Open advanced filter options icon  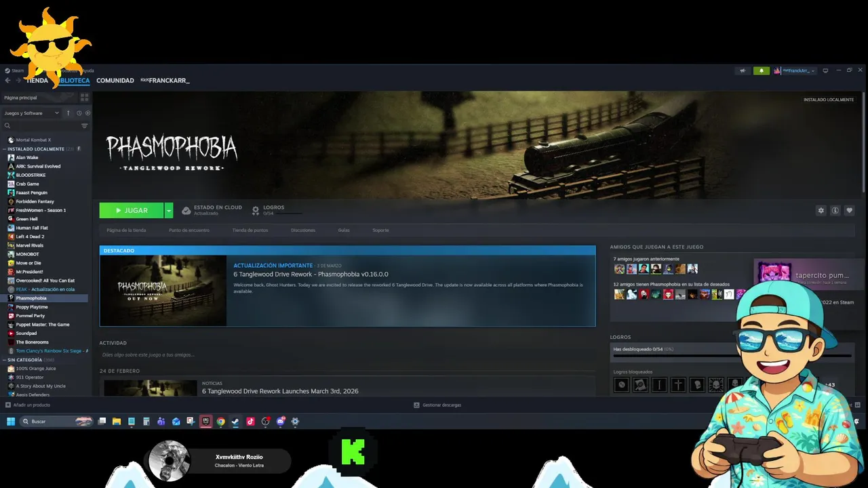tap(85, 125)
